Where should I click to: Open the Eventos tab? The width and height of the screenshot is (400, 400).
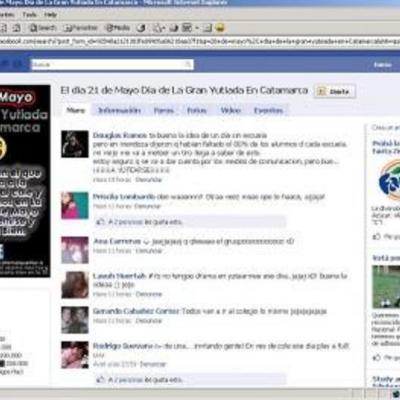click(268, 110)
